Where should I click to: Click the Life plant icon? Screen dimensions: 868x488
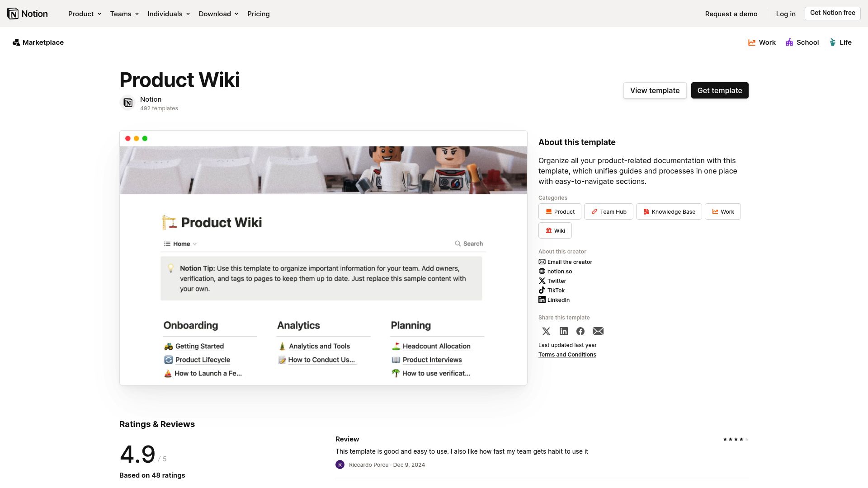click(833, 42)
